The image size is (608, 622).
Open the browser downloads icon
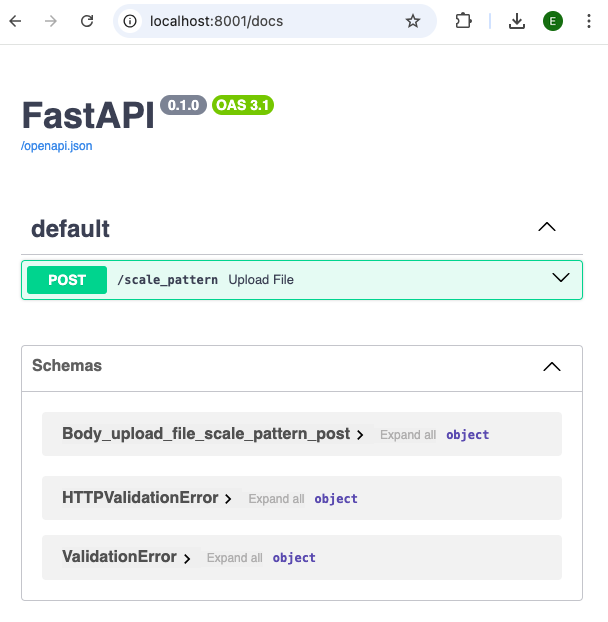517,21
